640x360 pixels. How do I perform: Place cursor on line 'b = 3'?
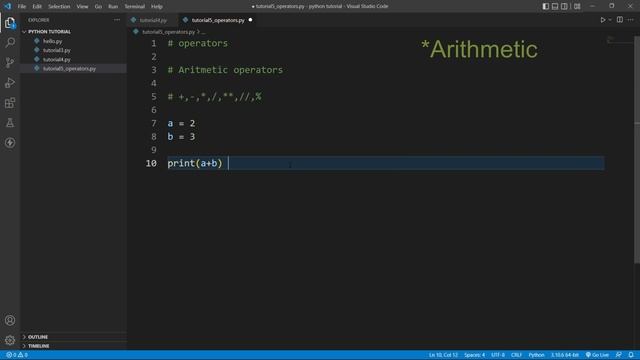[x=181, y=137]
